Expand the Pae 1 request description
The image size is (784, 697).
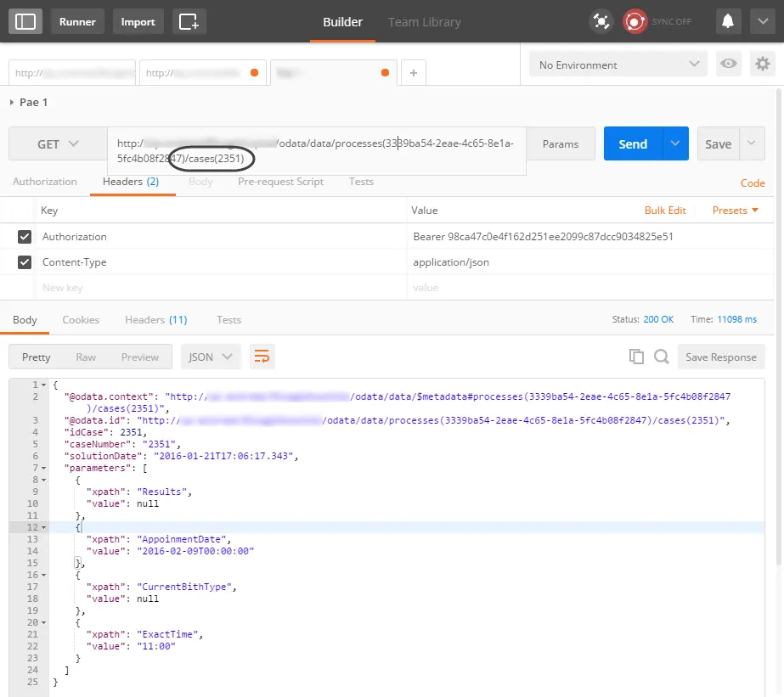(12, 103)
